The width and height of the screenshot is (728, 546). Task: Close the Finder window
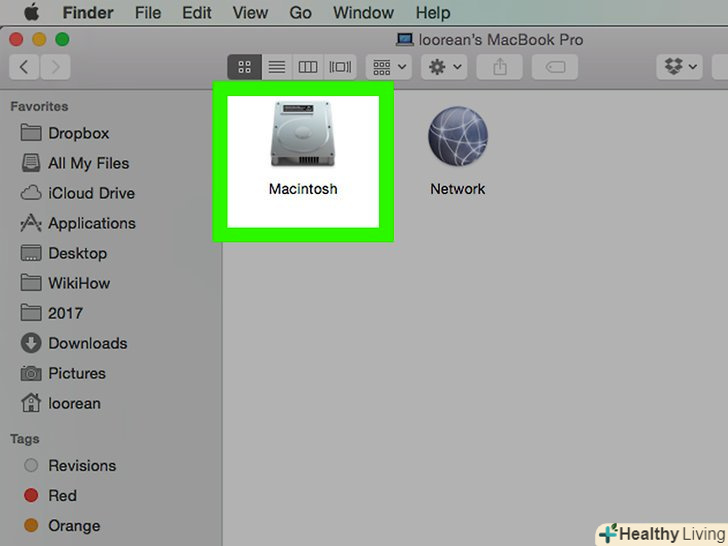[16, 39]
